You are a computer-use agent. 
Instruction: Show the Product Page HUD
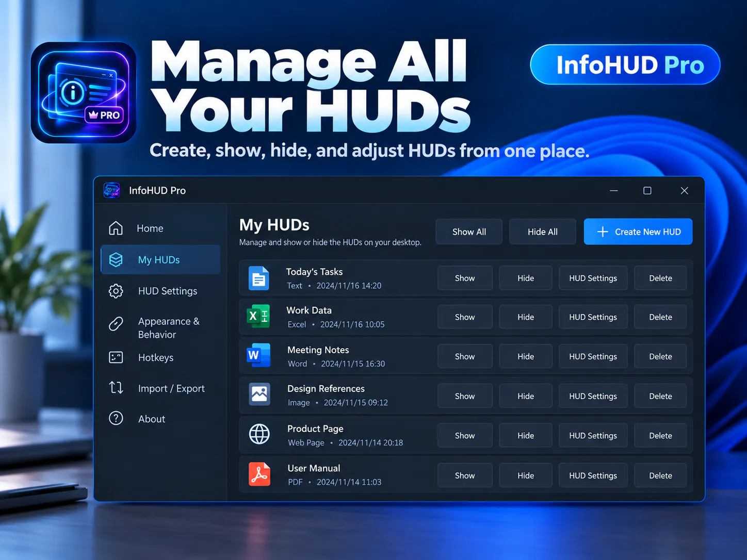pos(465,436)
